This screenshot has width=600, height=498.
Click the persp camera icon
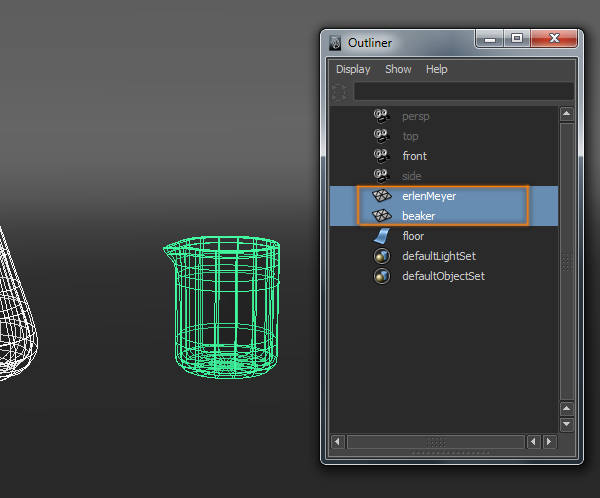coord(381,116)
